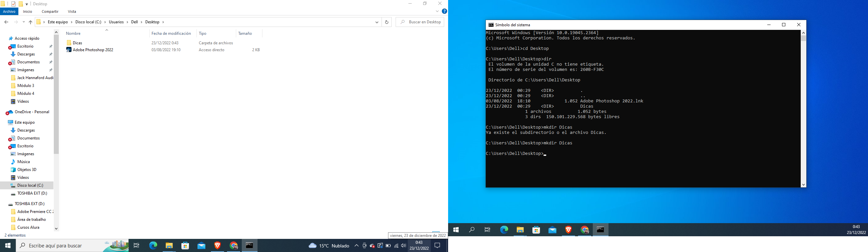868x252 pixels.
Task: Select OneDrive - Personal in the navigation pane
Action: [x=32, y=112]
